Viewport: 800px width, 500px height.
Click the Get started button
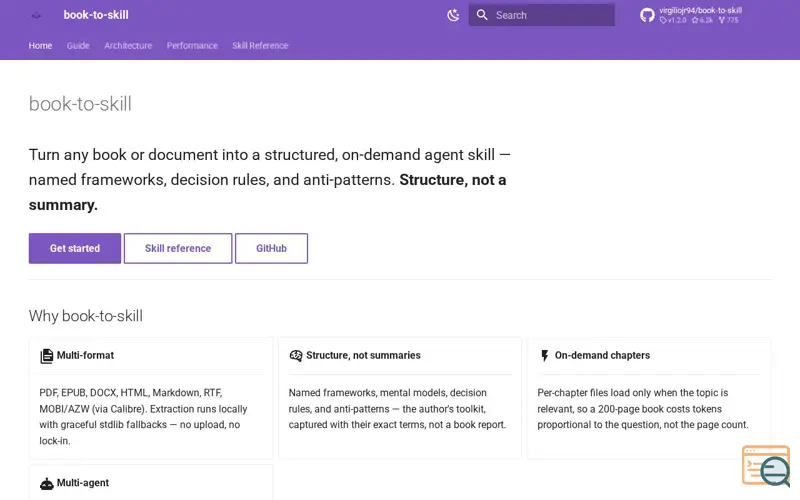pyautogui.click(x=75, y=248)
